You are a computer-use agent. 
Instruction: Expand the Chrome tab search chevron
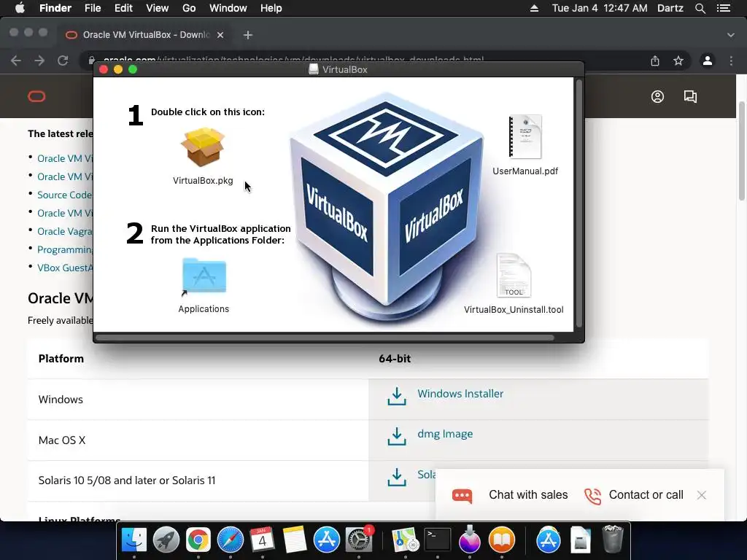(x=731, y=35)
